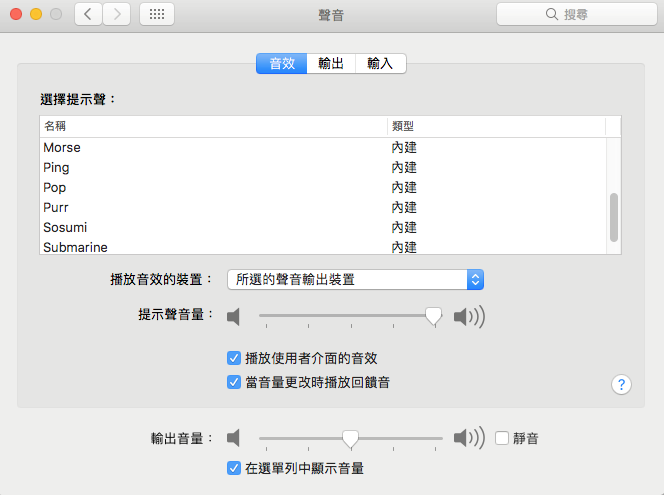This screenshot has width=664, height=495.
Task: Click the magnifying glass search icon
Action: [x=551, y=14]
